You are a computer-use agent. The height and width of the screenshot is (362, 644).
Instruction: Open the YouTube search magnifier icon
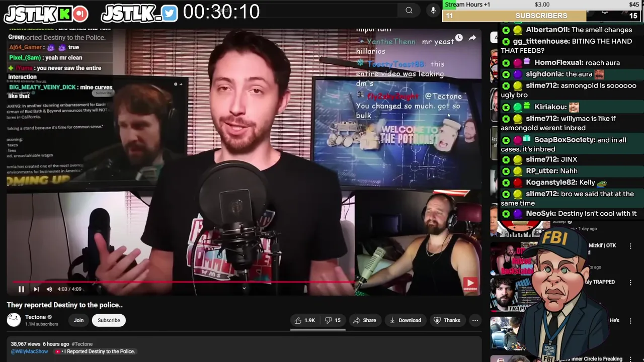click(x=409, y=10)
